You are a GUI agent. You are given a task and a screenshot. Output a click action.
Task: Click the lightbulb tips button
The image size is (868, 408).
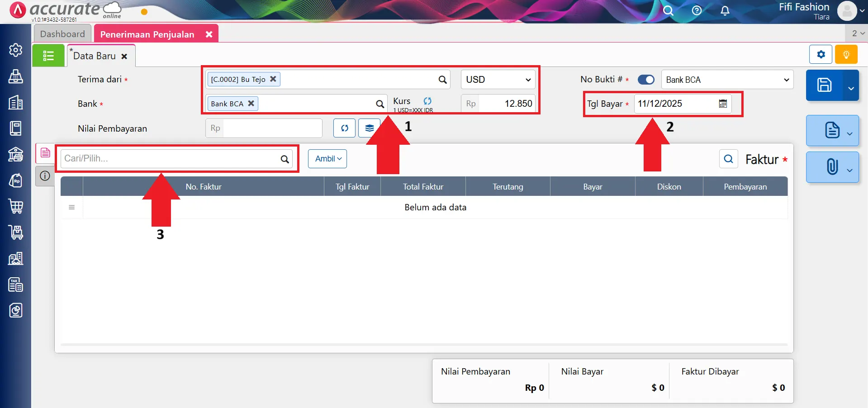coord(846,55)
